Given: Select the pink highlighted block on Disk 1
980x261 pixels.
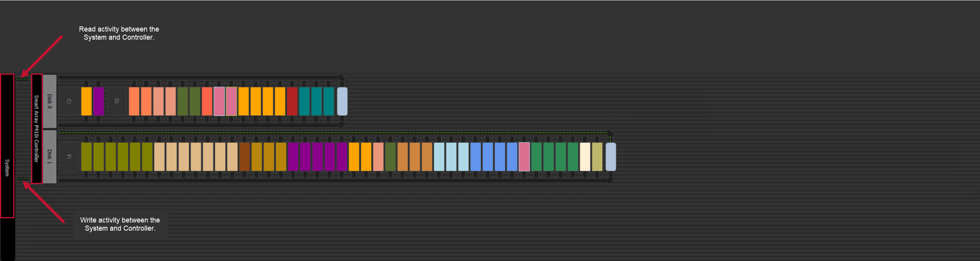Looking at the screenshot, I should tap(524, 157).
